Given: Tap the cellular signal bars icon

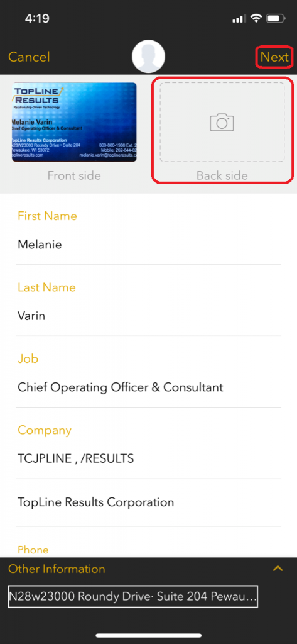Looking at the screenshot, I should click(239, 19).
